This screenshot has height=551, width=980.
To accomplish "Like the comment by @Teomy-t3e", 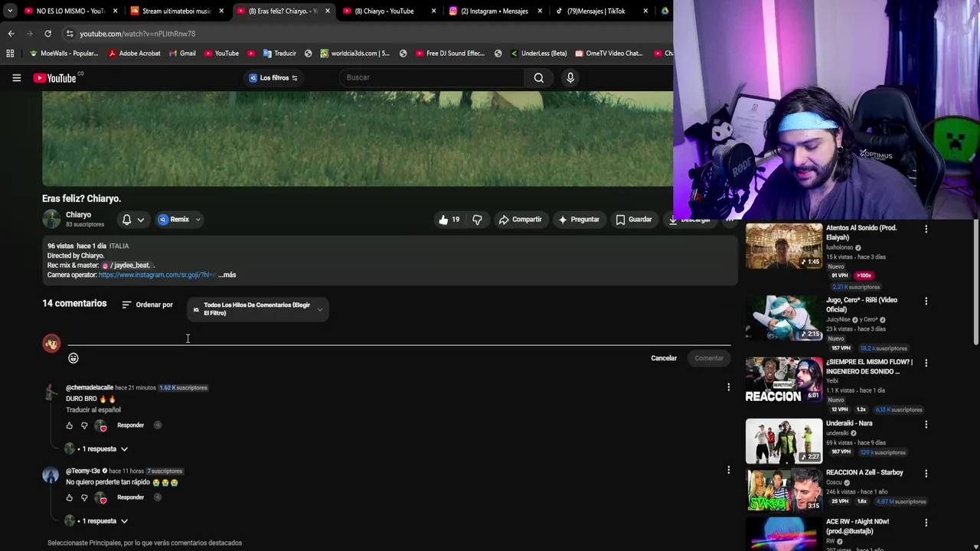I will tap(70, 497).
